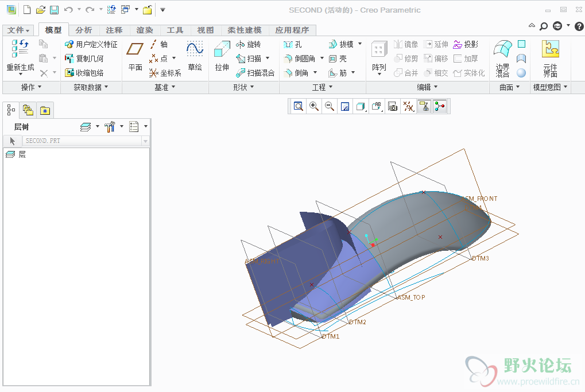The height and width of the screenshot is (392, 585).
Task: Open the Search magnifier icon at top right
Action: 544,26
